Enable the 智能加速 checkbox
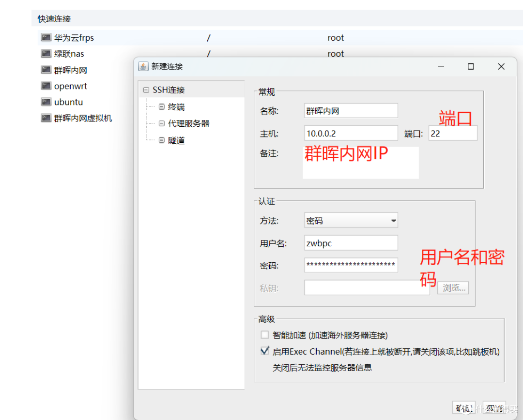 pyautogui.click(x=265, y=335)
